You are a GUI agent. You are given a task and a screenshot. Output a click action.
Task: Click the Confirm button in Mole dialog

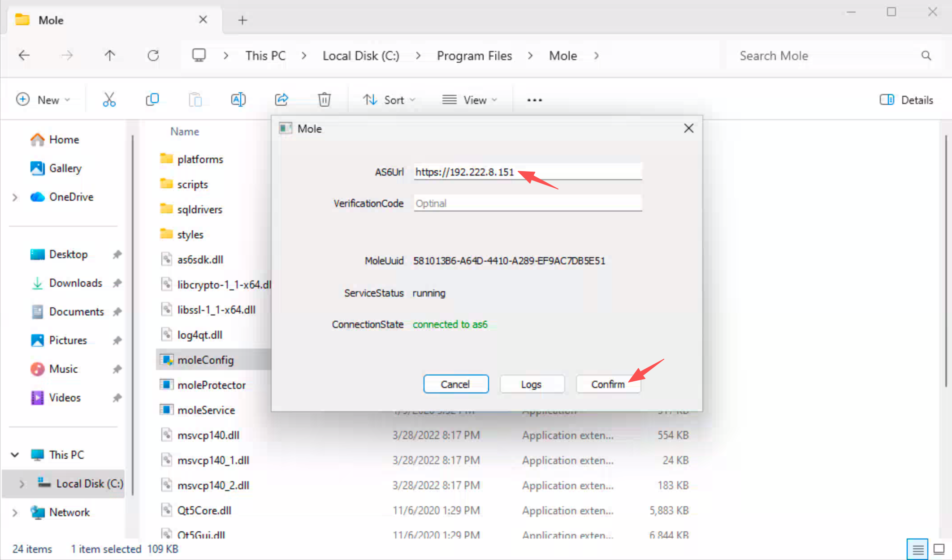[608, 384]
